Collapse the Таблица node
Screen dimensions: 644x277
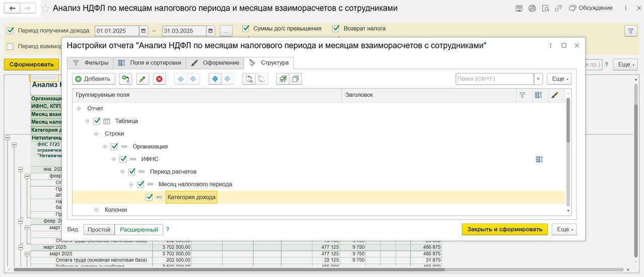coord(88,121)
